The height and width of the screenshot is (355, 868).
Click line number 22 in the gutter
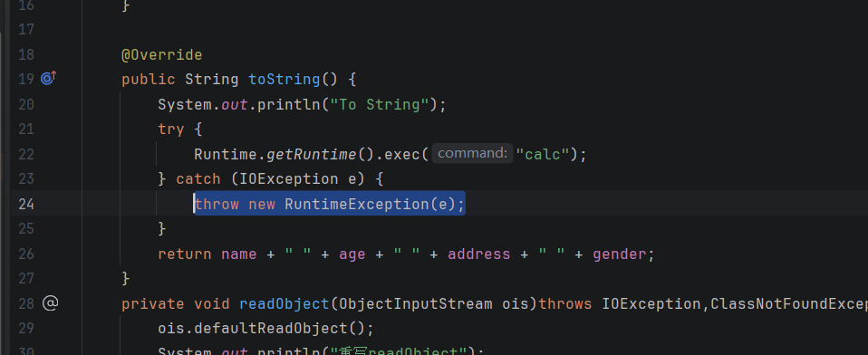click(x=26, y=154)
